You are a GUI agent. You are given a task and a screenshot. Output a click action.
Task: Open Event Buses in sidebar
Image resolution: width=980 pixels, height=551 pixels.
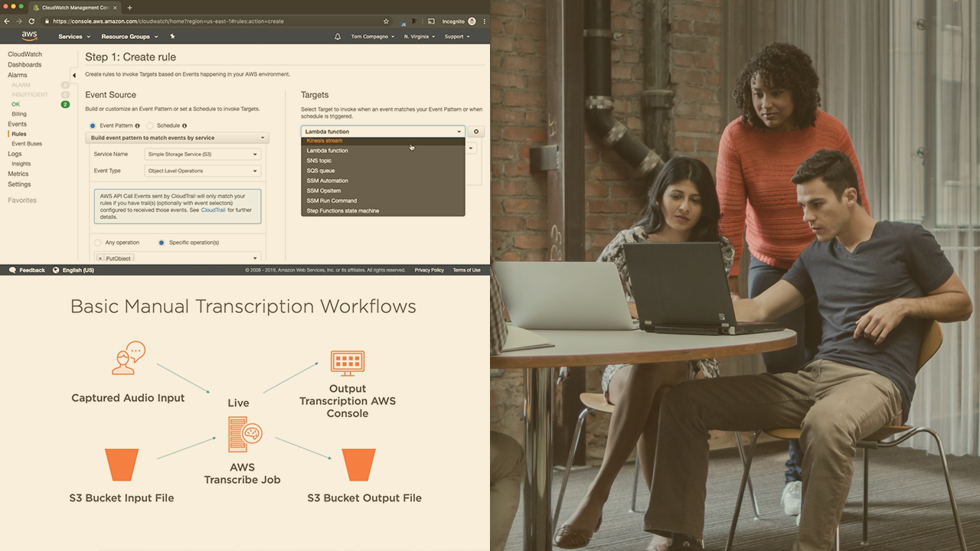coord(27,144)
